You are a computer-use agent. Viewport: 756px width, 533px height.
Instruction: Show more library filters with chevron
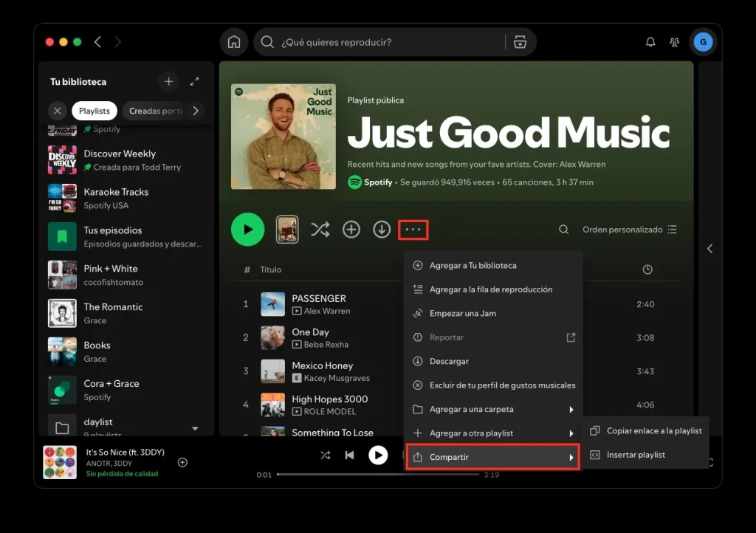coord(195,111)
